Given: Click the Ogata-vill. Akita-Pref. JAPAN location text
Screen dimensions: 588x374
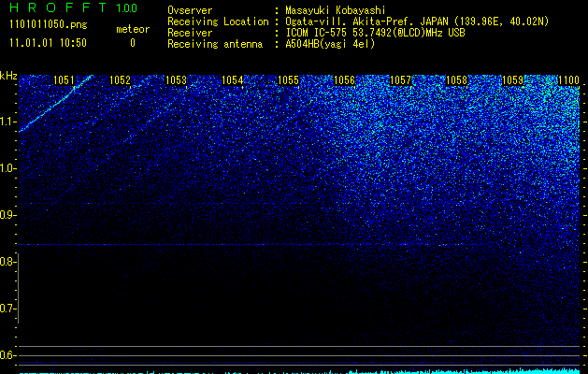Looking at the screenshot, I should tap(417, 22).
